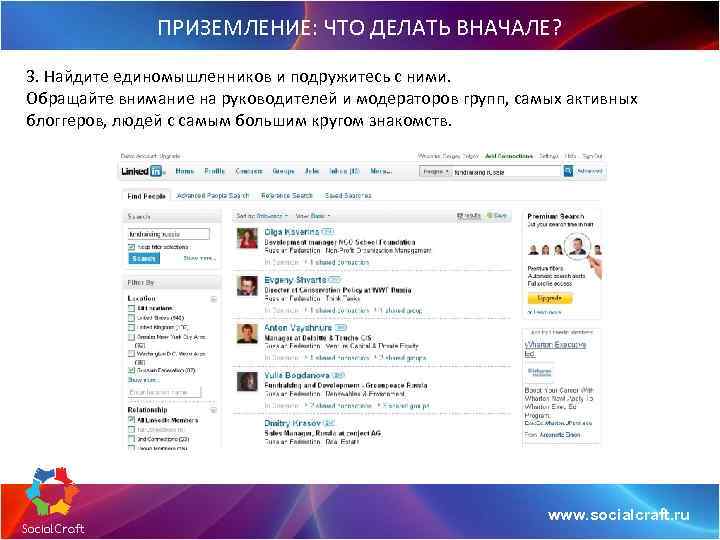This screenshot has height=540, width=720.
Task: Click the sidebar keyword search field
Action: (169, 234)
